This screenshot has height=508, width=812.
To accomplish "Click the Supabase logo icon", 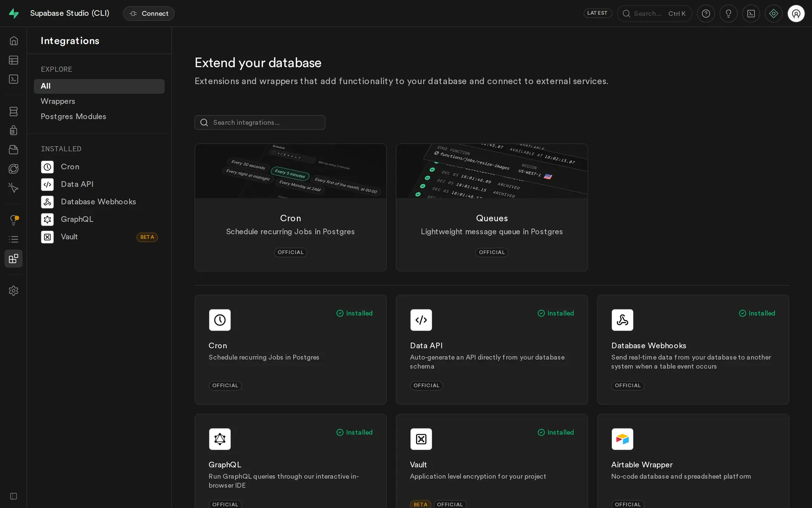I will (14, 14).
